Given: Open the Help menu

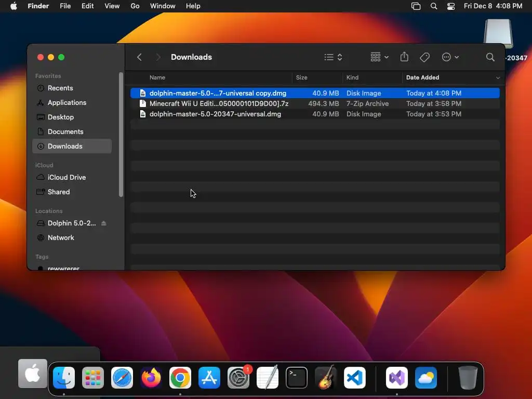Looking at the screenshot, I should click(x=193, y=6).
